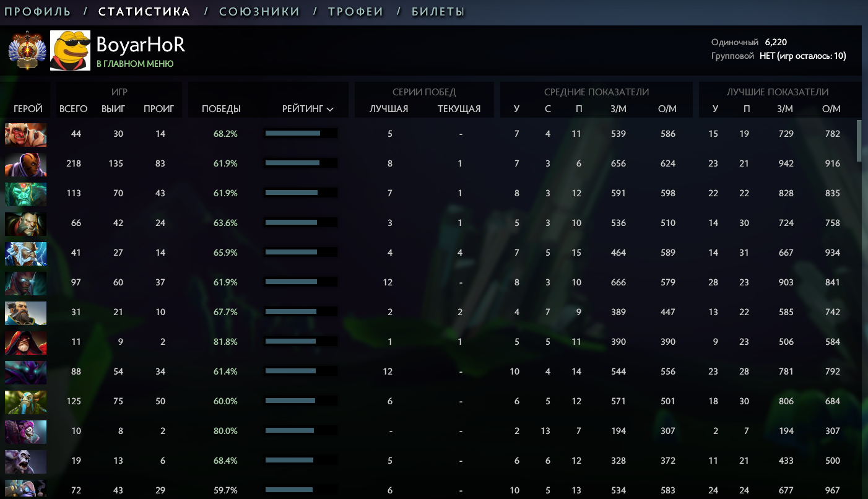Click the 67.7% win rate cell
The image size is (868, 499).
coord(225,312)
